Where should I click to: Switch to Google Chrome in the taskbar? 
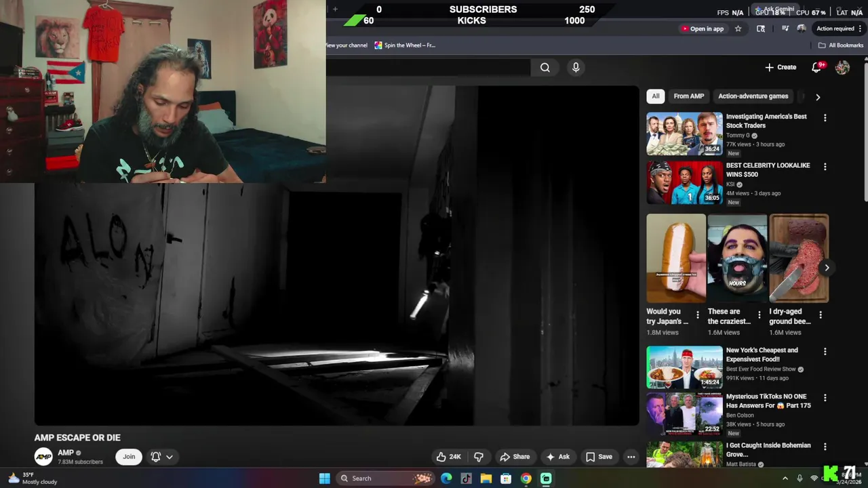click(x=526, y=479)
